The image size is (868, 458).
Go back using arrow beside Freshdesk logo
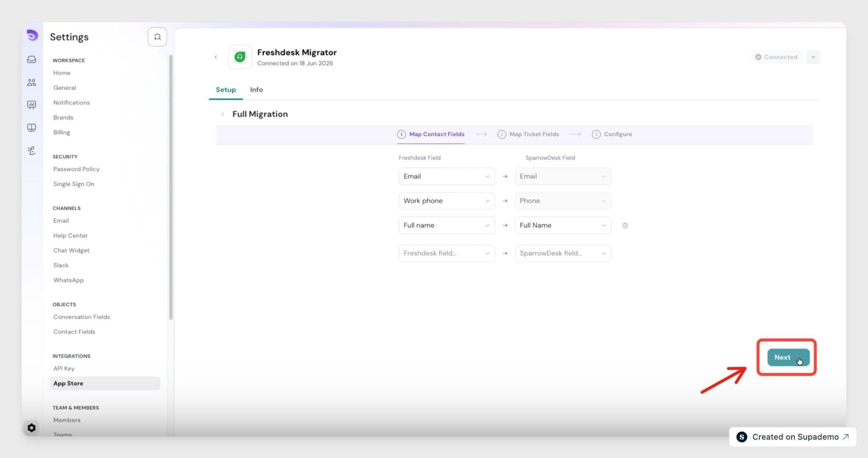(216, 57)
